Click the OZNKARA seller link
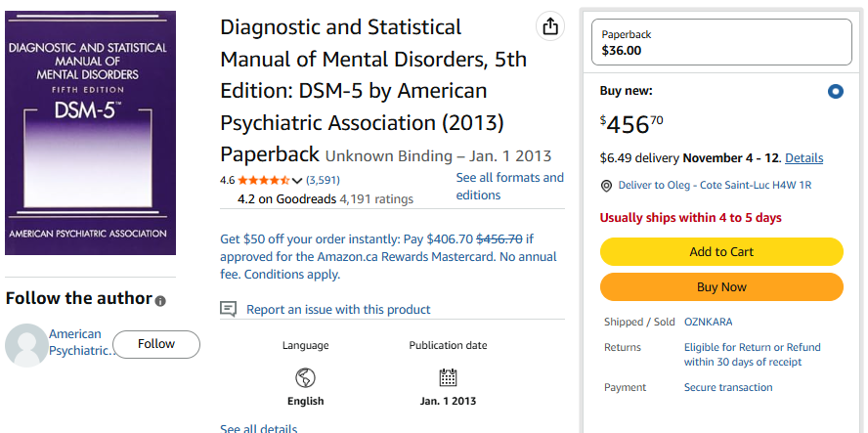Screen dimensions: 868x433 (709, 322)
